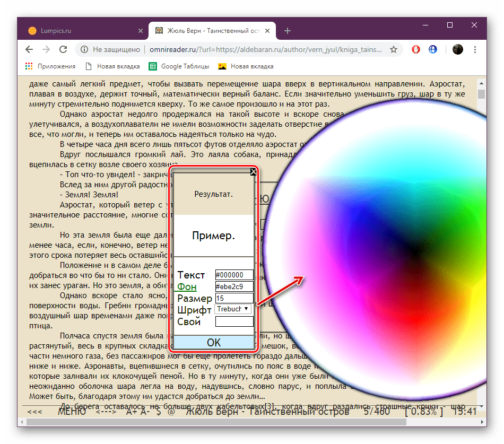Click the horizontal scrollbar left arrow
The image size is (504, 444).
22,422
